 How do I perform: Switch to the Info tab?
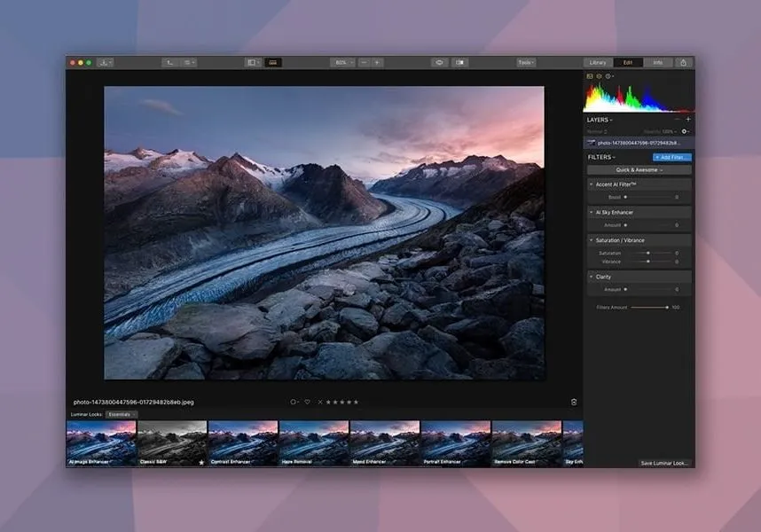657,63
